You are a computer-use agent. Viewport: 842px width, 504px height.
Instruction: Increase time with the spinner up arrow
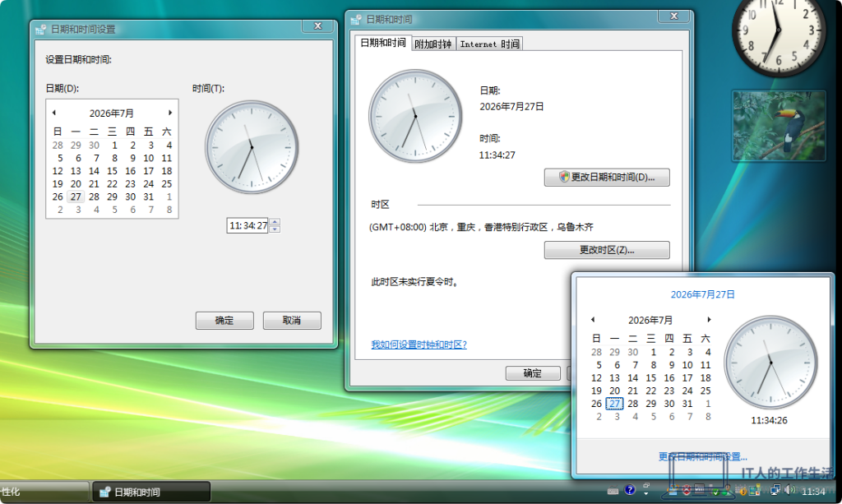pyautogui.click(x=275, y=222)
